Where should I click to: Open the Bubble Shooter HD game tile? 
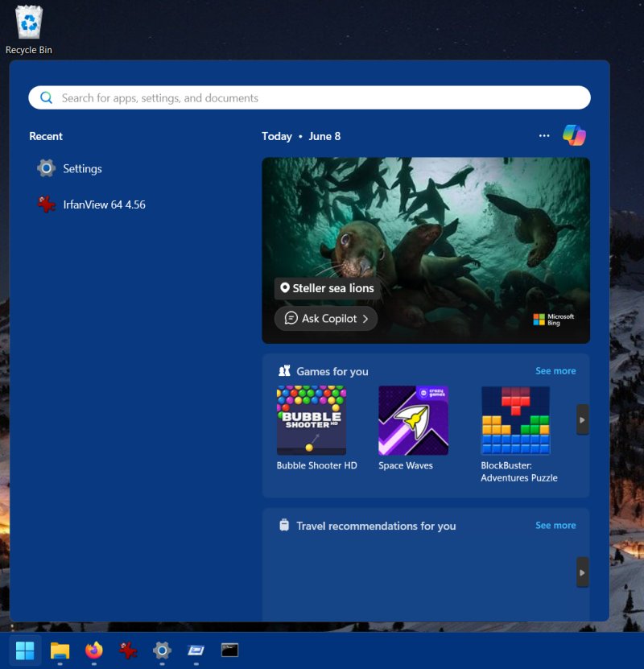(312, 420)
